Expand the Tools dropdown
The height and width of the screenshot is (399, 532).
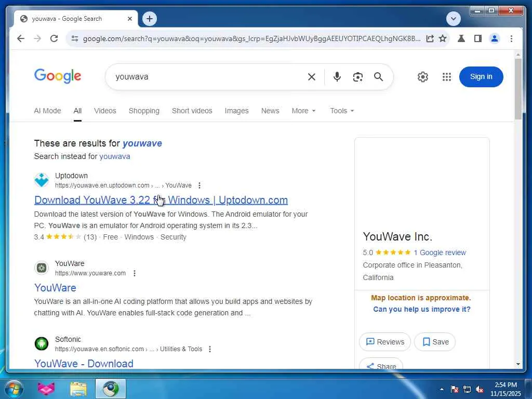342,111
